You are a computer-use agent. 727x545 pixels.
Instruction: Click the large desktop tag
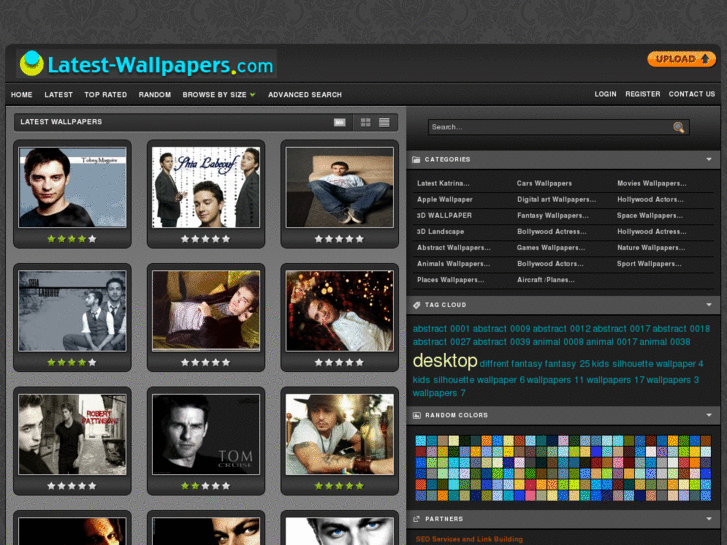445,361
